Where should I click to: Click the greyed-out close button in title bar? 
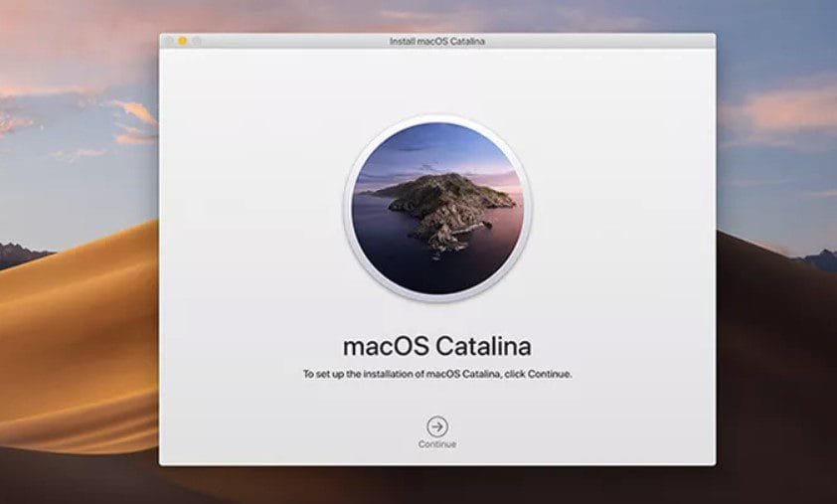tap(169, 41)
